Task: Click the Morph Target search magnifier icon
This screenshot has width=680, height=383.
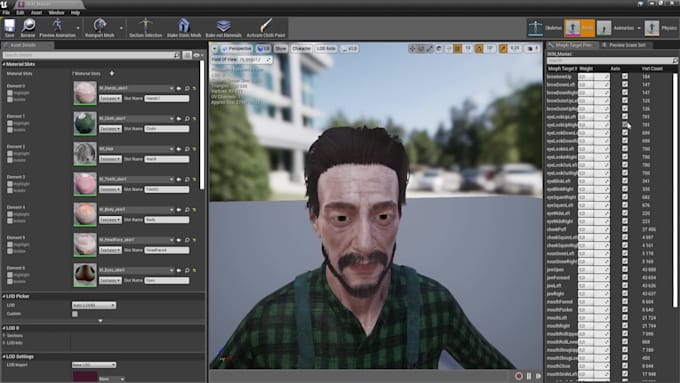Action: tap(675, 61)
